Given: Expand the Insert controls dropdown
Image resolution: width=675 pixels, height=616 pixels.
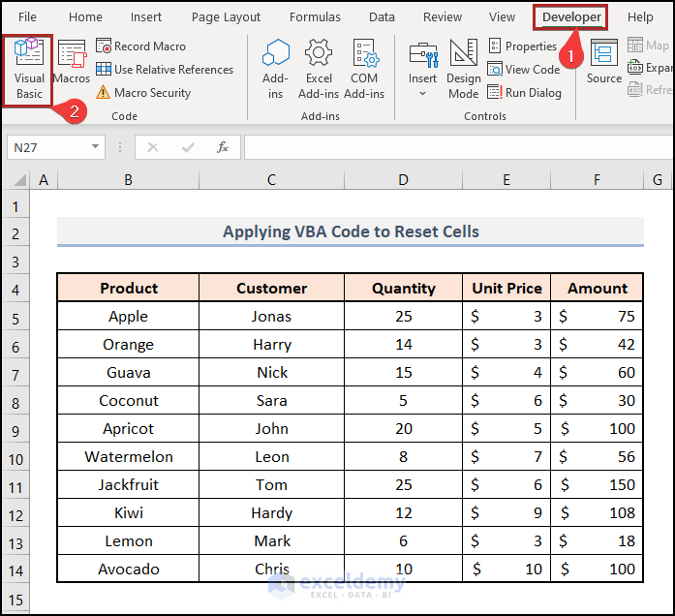Looking at the screenshot, I should pos(422,94).
